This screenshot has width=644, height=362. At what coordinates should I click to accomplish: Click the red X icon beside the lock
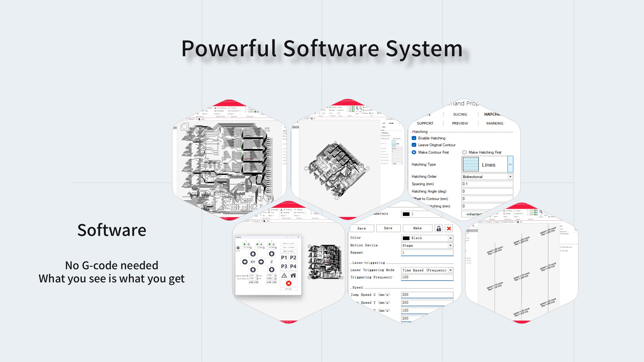tap(449, 229)
